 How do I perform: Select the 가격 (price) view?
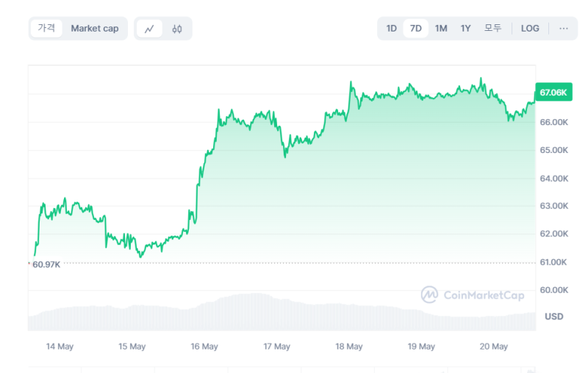[x=46, y=28]
